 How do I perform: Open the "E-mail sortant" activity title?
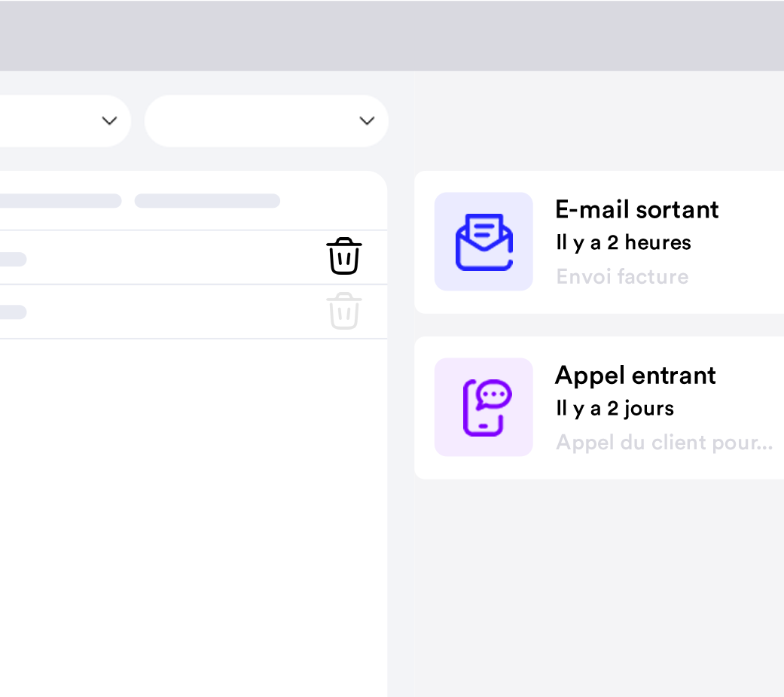pyautogui.click(x=636, y=209)
